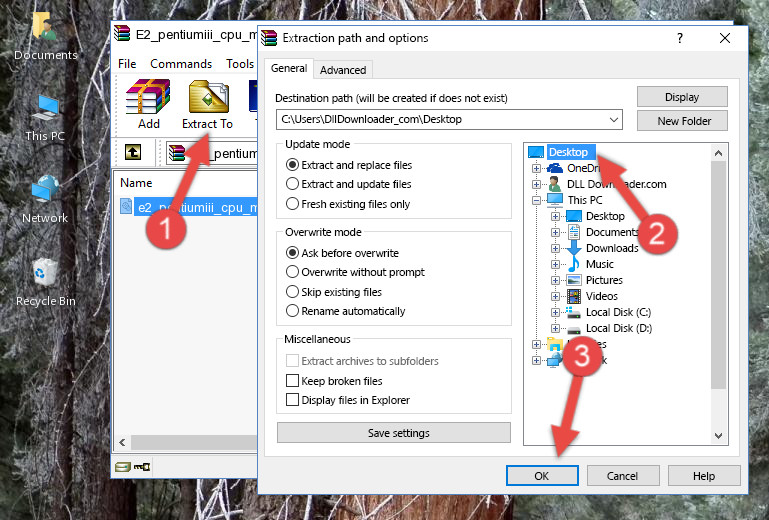Enable Keep broken files checkbox
Viewport: 769px width, 520px height.
tap(292, 381)
